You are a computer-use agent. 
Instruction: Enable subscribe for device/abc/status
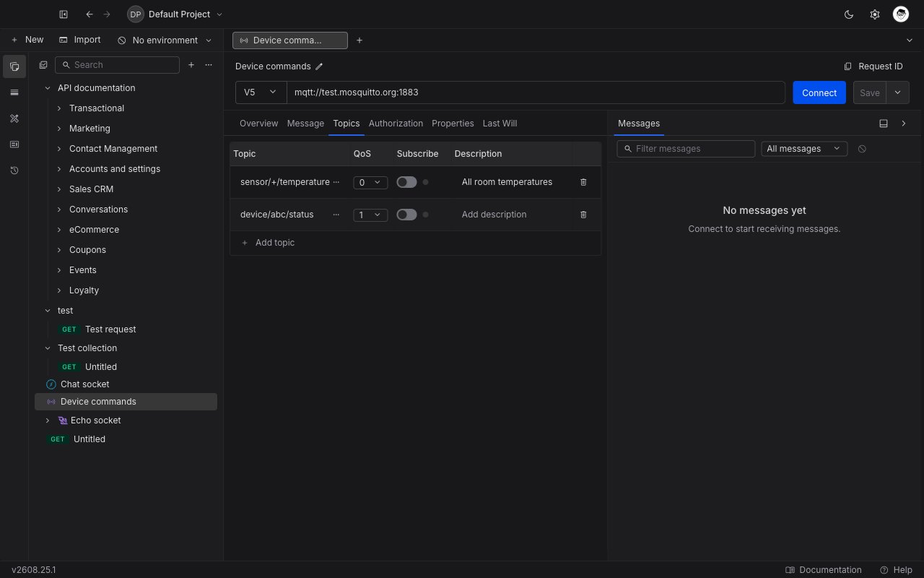pos(406,215)
